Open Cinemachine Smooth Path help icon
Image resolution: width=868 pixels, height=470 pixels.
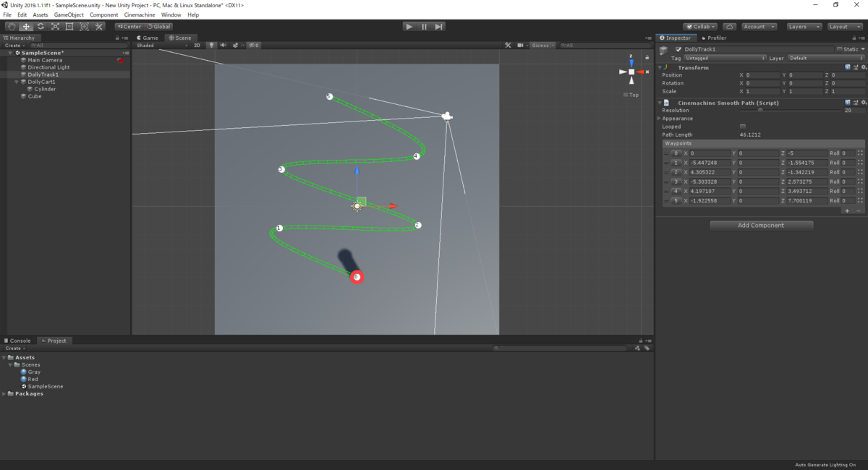(847, 103)
